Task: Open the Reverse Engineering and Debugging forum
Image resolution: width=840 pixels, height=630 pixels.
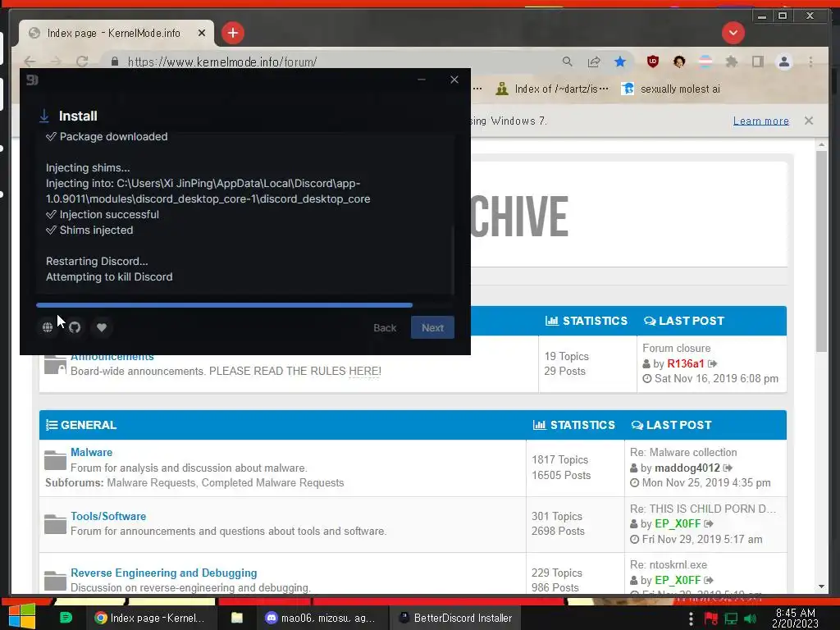Action: (x=164, y=573)
